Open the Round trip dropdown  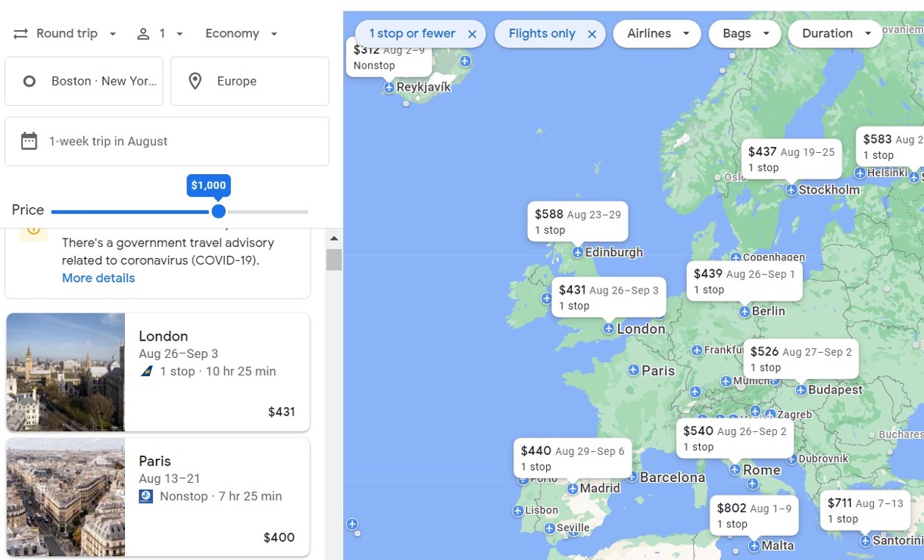(x=66, y=34)
